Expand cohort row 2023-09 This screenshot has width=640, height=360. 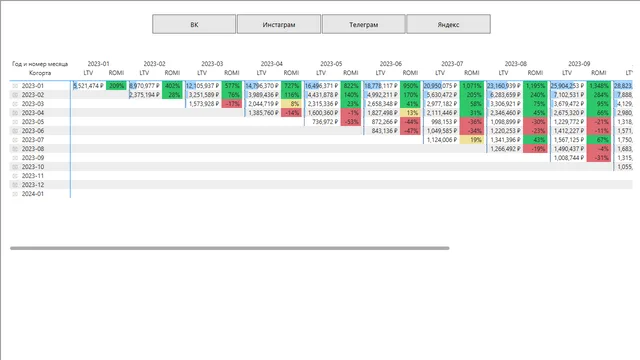15,158
